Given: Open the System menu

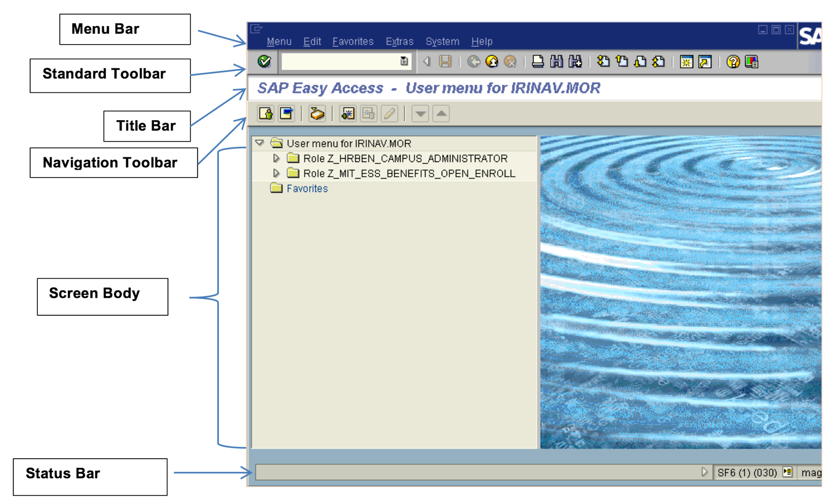Looking at the screenshot, I should tap(442, 41).
